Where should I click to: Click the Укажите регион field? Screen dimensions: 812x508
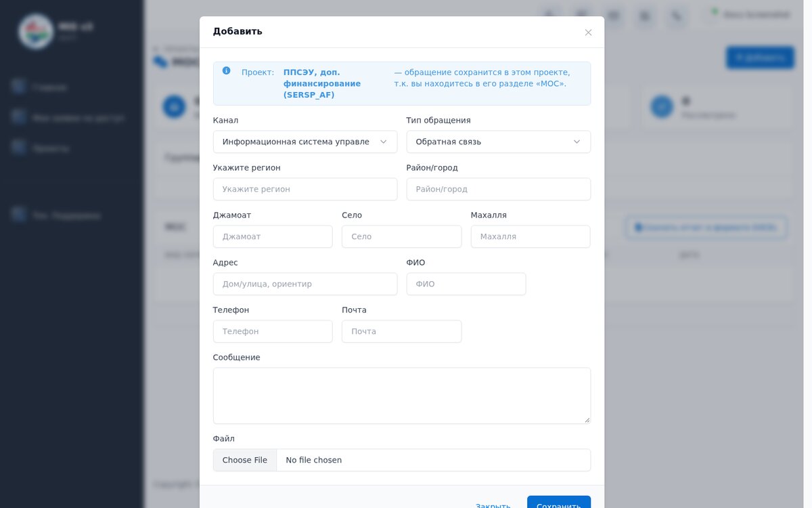coord(305,189)
